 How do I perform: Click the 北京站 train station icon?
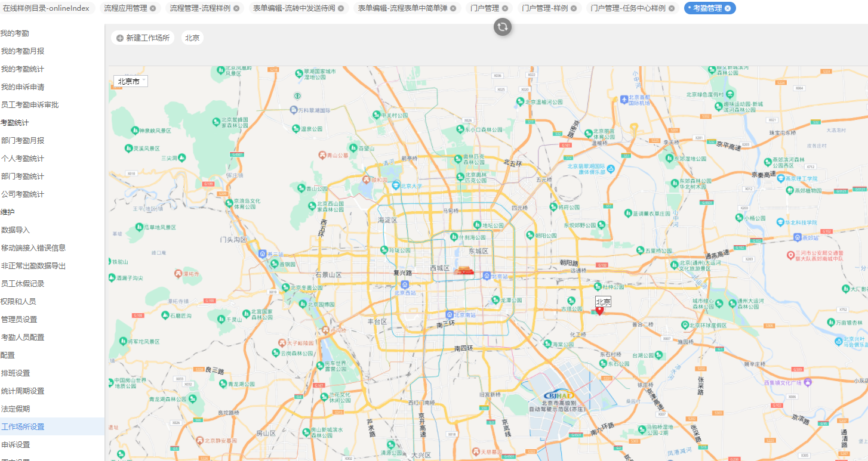point(487,276)
